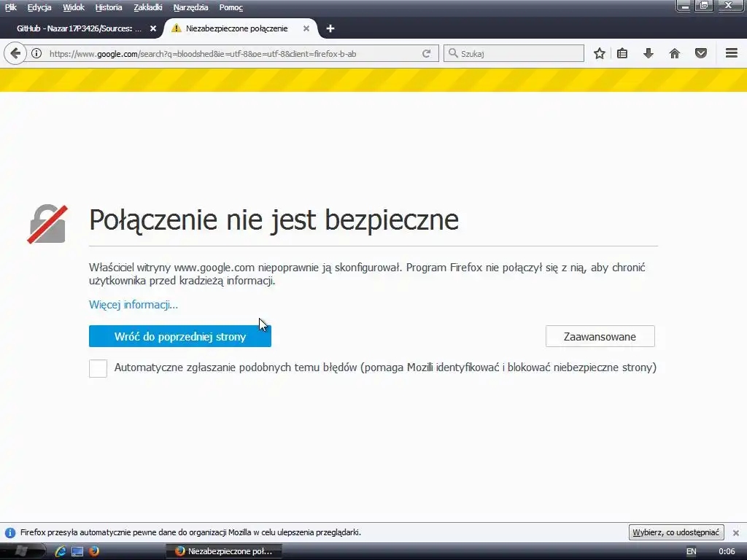This screenshot has width=747, height=560.
Task: Open the Zakładki menu
Action: (148, 7)
